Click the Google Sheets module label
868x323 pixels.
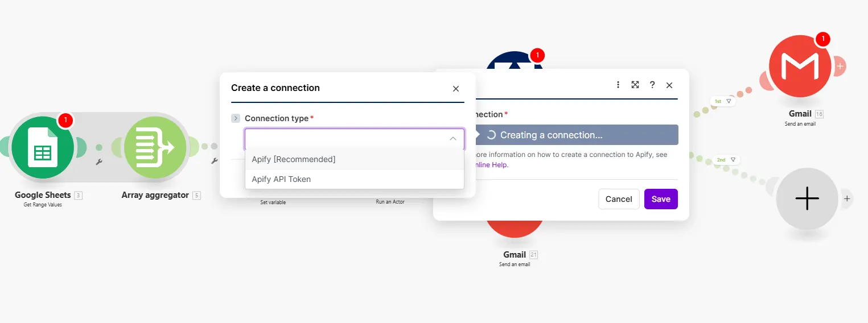point(43,195)
